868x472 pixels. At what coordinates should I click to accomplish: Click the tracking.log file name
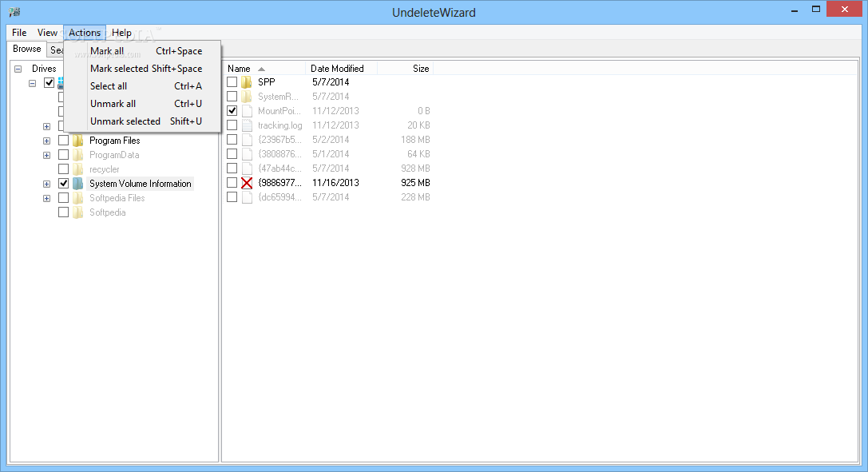tap(280, 125)
